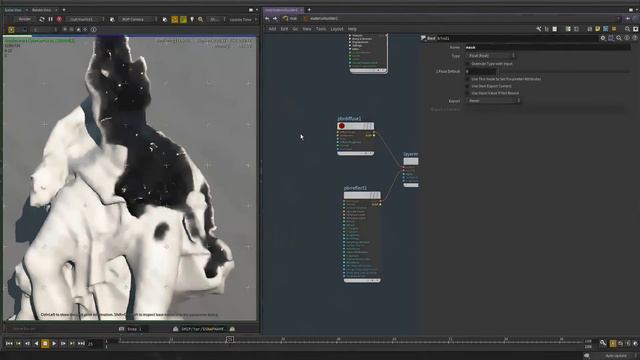
Task: Click the refresh render icon
Action: pos(42,19)
